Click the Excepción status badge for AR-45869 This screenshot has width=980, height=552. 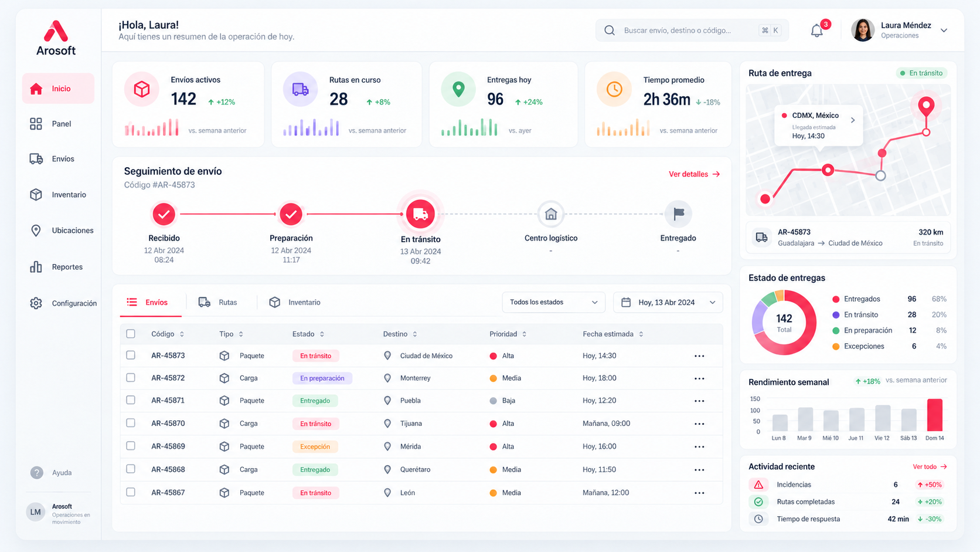point(315,446)
